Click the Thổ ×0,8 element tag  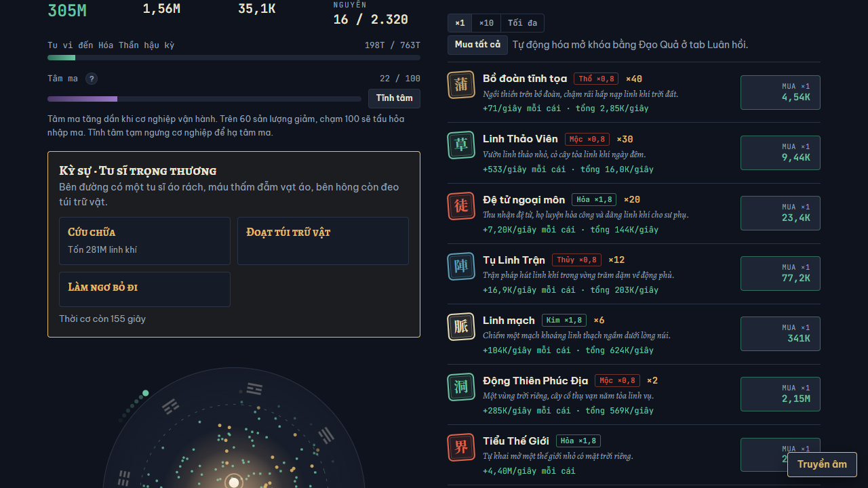pos(596,79)
